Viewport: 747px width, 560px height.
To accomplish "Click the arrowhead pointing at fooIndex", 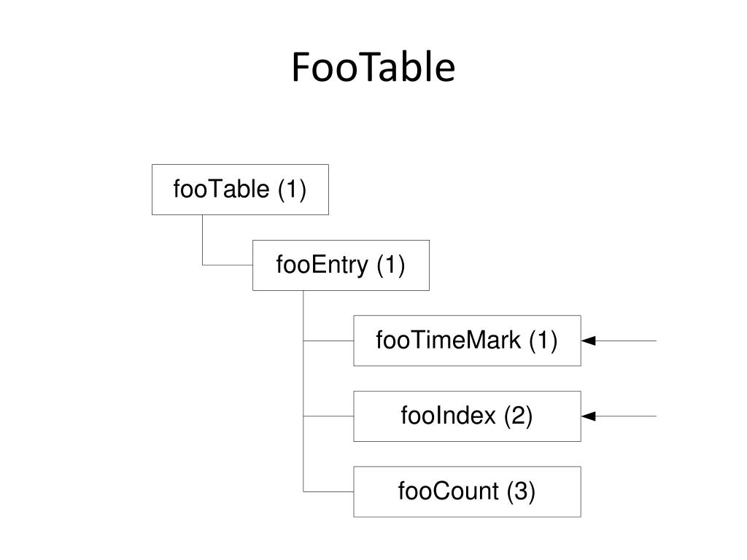I will (x=589, y=416).
